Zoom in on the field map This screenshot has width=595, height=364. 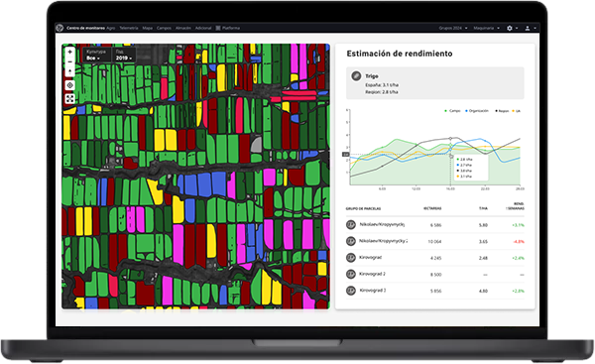click(x=69, y=52)
